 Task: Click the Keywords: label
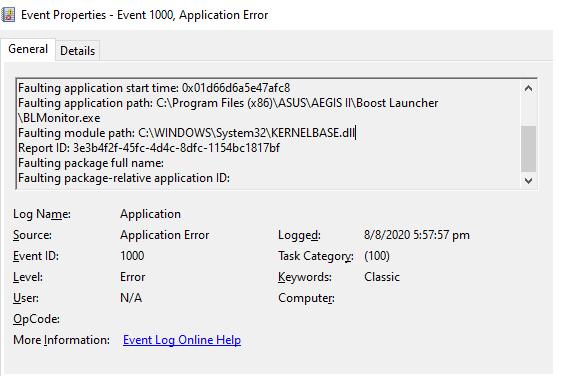[305, 277]
